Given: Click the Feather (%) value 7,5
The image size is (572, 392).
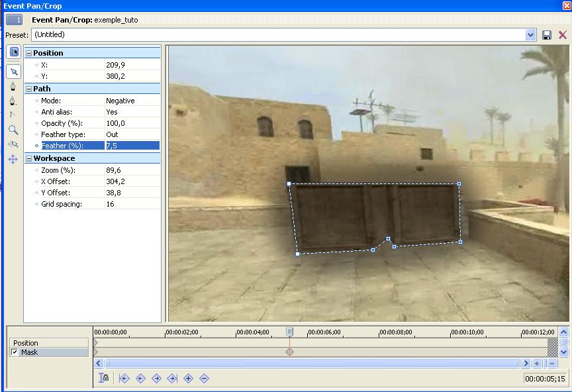Looking at the screenshot, I should [132, 146].
